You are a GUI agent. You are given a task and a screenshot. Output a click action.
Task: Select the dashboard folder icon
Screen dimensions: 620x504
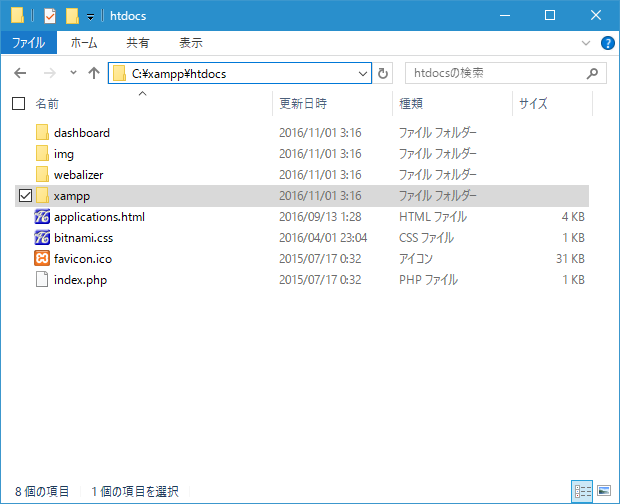pyautogui.click(x=42, y=132)
